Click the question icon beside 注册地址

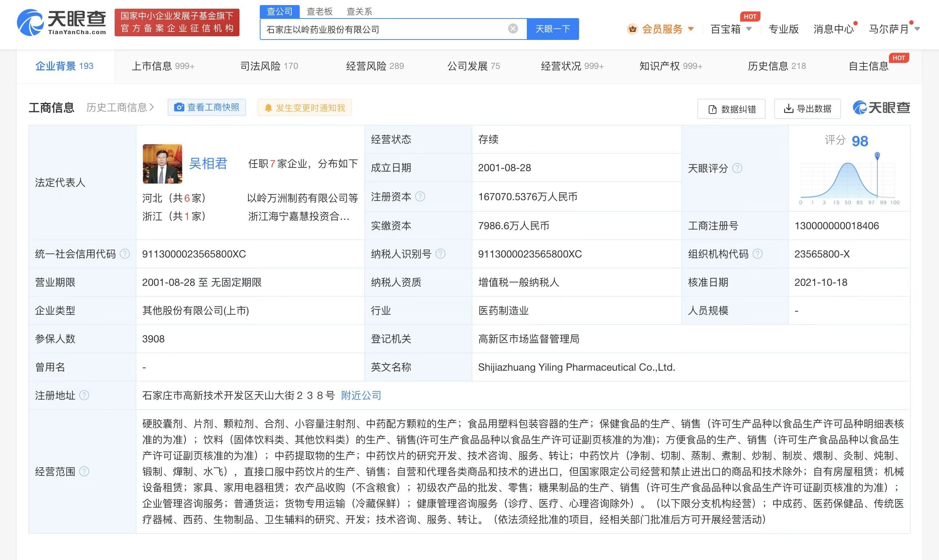(x=84, y=395)
